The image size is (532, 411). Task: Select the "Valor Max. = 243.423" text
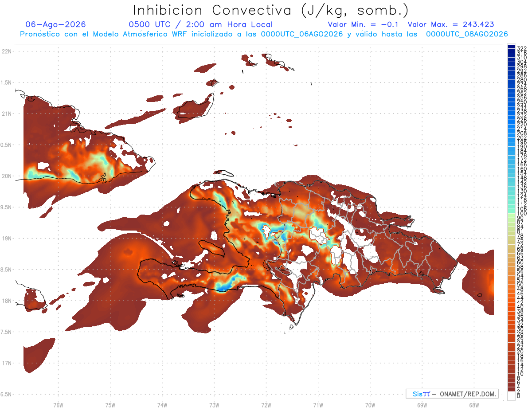[x=451, y=24]
